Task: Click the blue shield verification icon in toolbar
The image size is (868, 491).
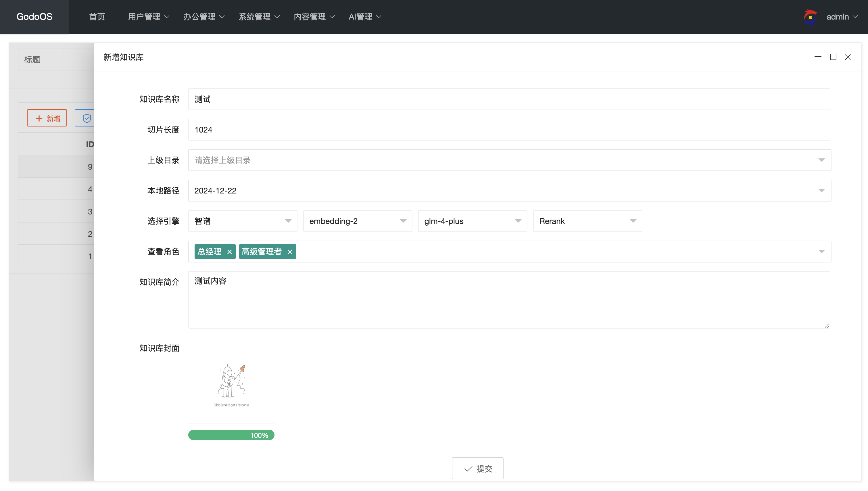Action: 87,118
